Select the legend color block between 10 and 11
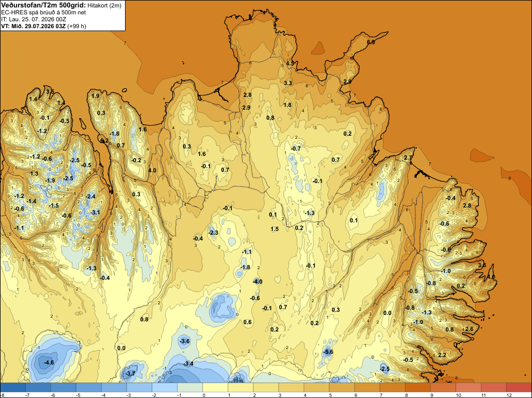 (468, 387)
